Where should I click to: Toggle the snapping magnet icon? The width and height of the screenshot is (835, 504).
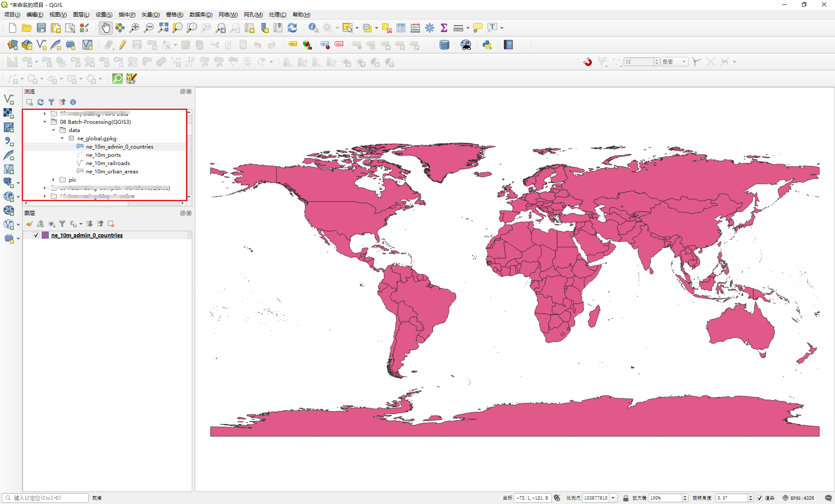[x=588, y=62]
